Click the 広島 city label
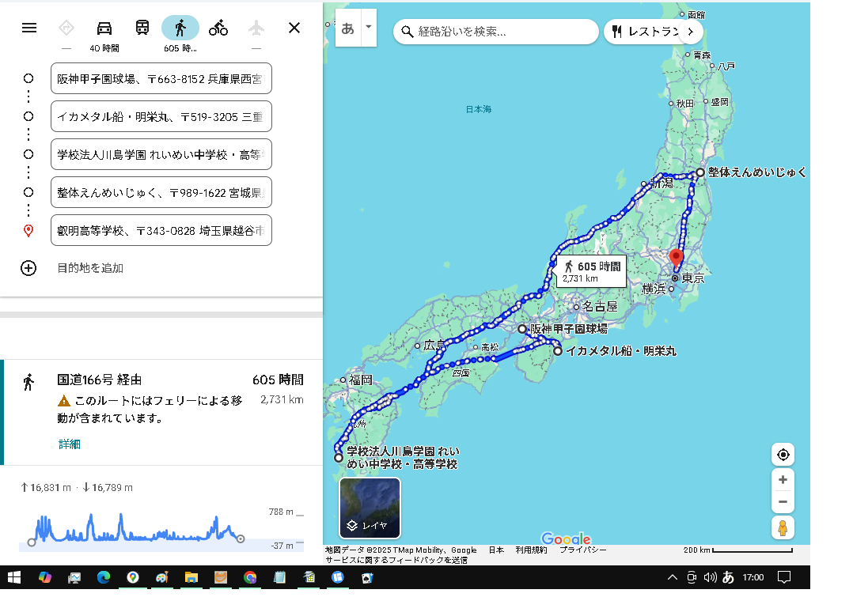The width and height of the screenshot is (853, 616). click(434, 346)
